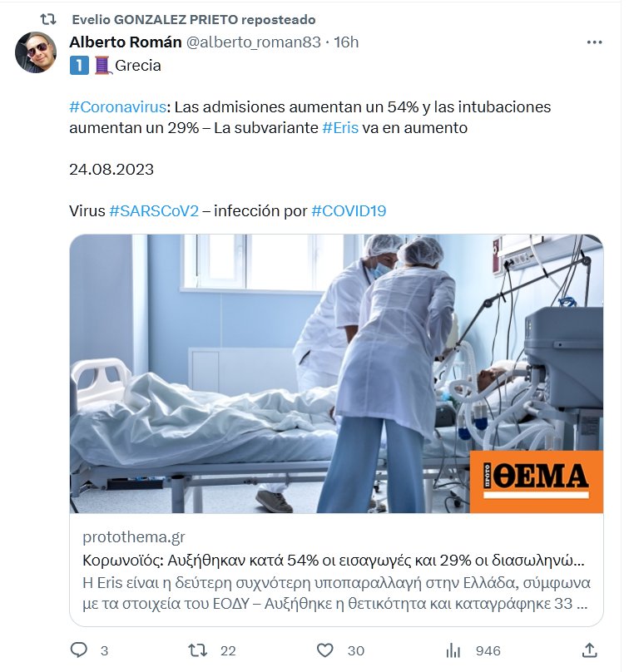Screen dimensions: 629x672
Task: Open the #COVID19 hashtag
Action: [349, 211]
